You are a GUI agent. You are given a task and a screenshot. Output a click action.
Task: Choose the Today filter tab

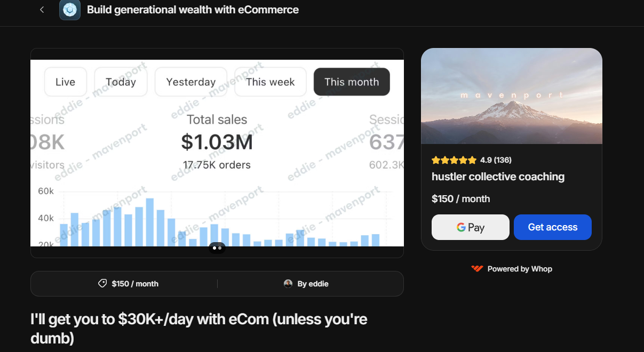pyautogui.click(x=121, y=82)
